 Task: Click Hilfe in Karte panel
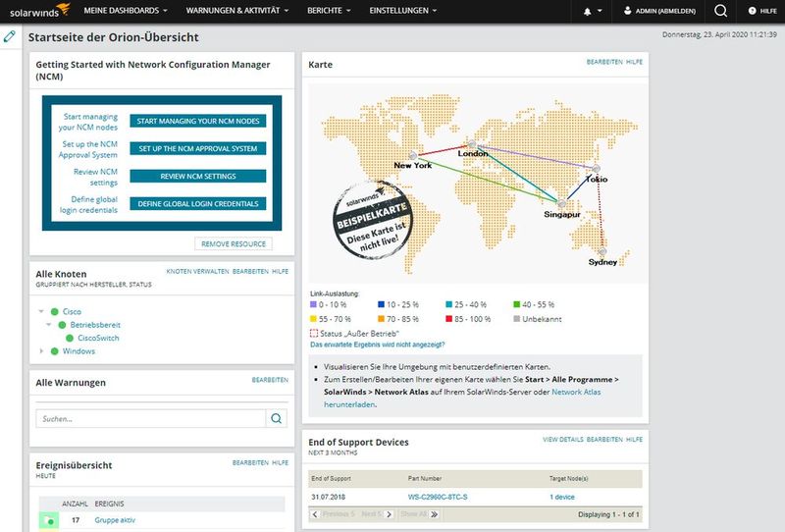tap(634, 62)
